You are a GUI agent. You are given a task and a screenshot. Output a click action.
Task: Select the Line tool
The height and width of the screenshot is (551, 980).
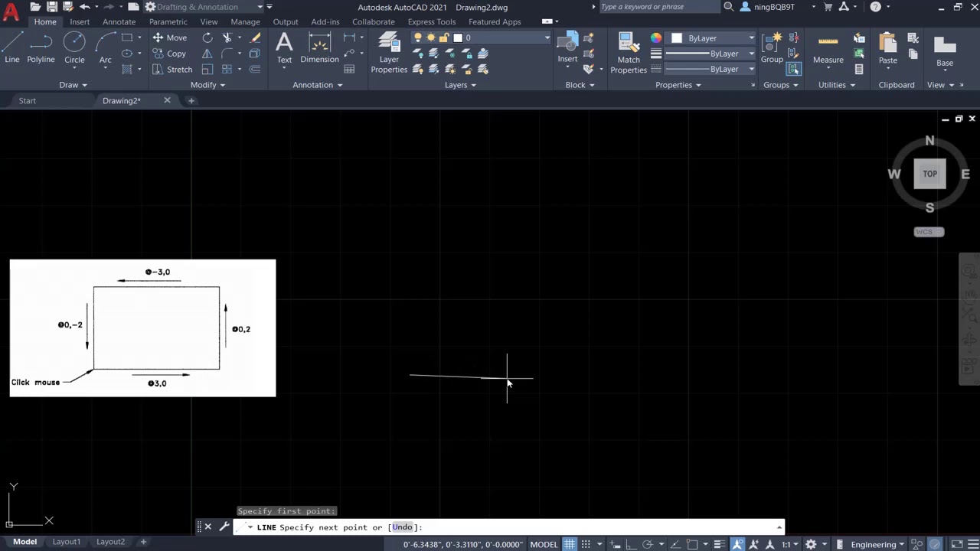(x=12, y=47)
